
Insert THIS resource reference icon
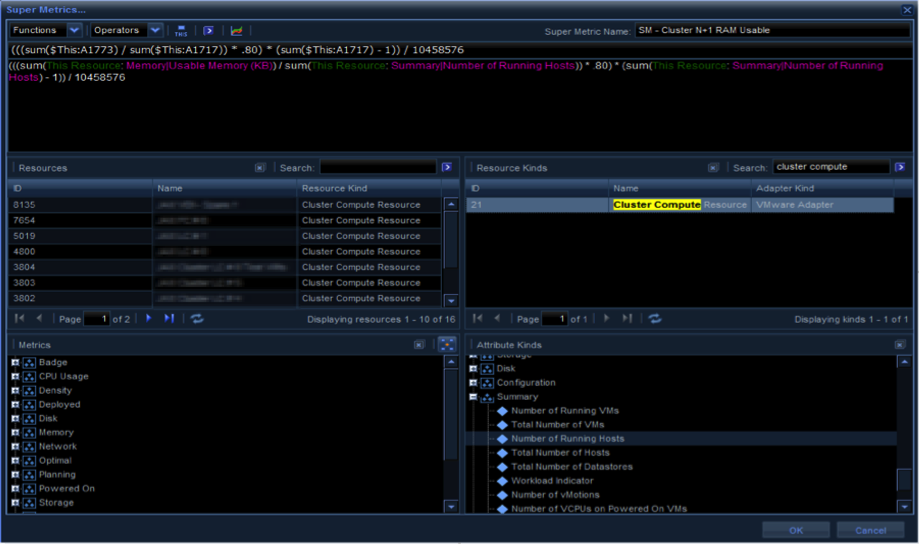[181, 31]
